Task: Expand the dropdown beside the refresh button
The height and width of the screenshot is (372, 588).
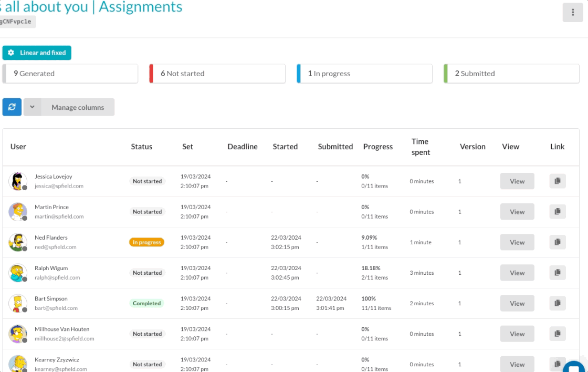Action: pyautogui.click(x=32, y=107)
